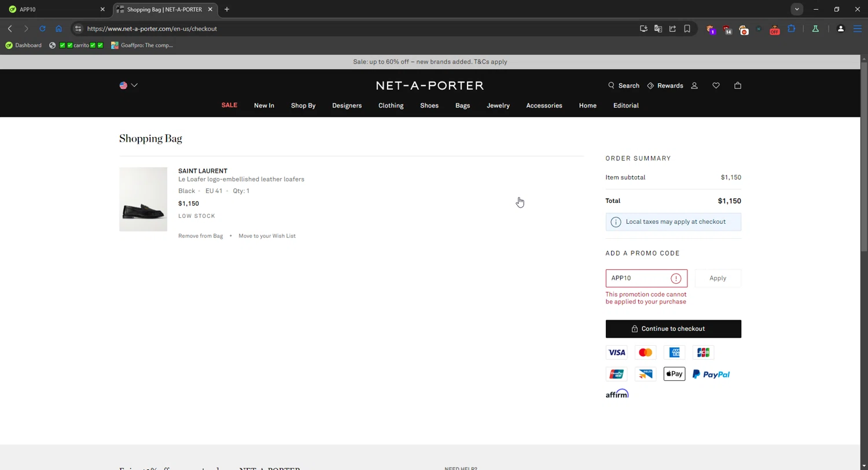Open extension with purple 1 badge
868x470 pixels.
point(711,29)
